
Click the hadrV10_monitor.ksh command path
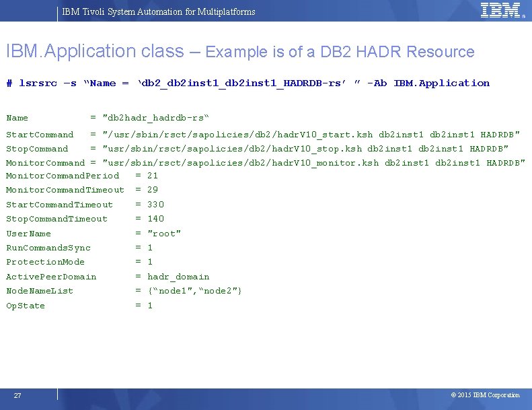click(314, 163)
